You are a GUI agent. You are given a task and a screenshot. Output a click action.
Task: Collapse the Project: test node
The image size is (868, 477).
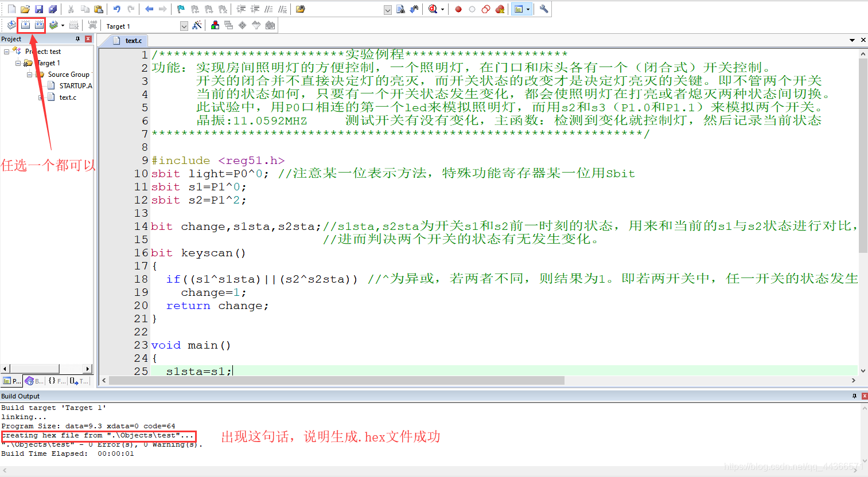pos(7,52)
